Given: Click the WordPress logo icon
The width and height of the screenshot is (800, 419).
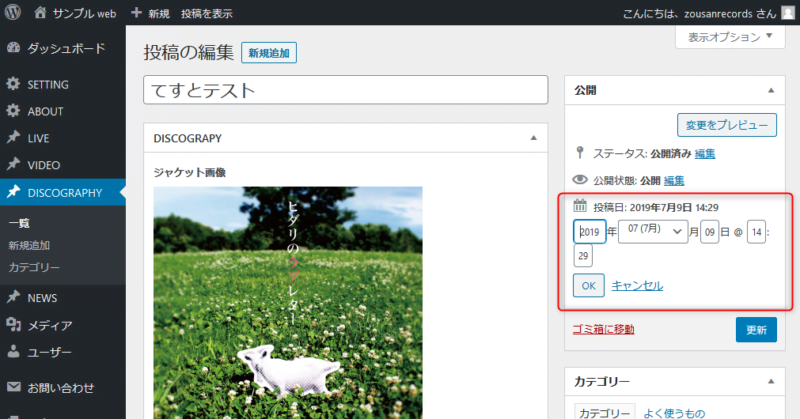Looking at the screenshot, I should [x=14, y=14].
